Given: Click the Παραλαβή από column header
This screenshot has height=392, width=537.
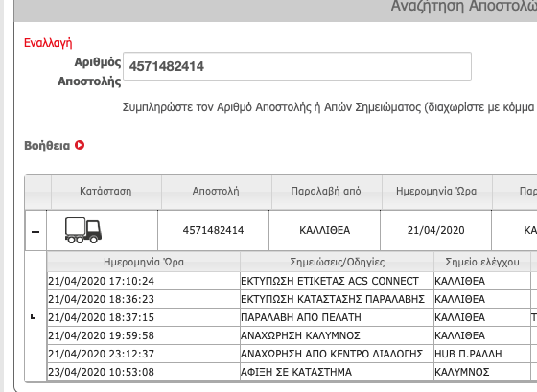Looking at the screenshot, I should (326, 191).
